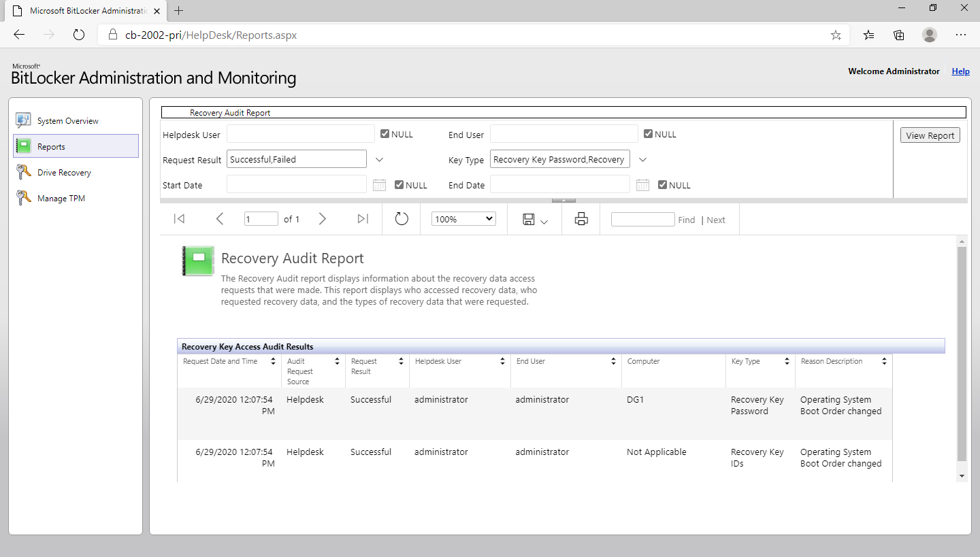Open Drive Recovery in sidebar
Screen dimensions: 980x557
tap(64, 173)
